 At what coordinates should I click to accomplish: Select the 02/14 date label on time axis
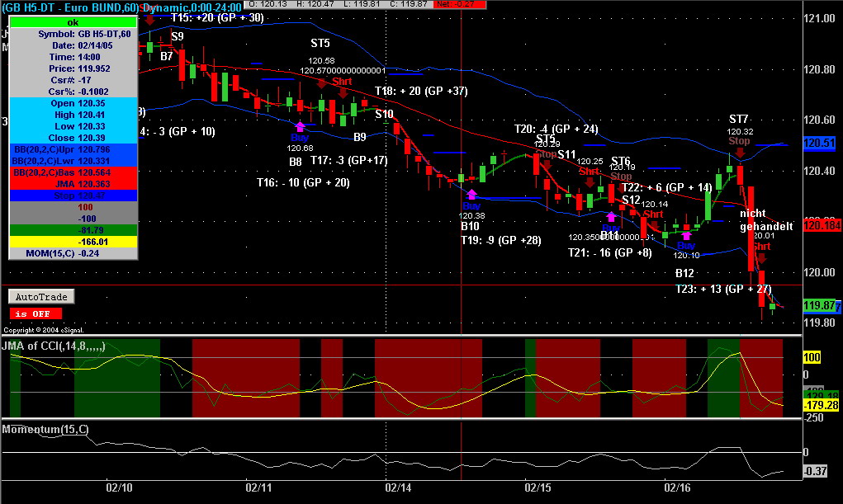(399, 488)
